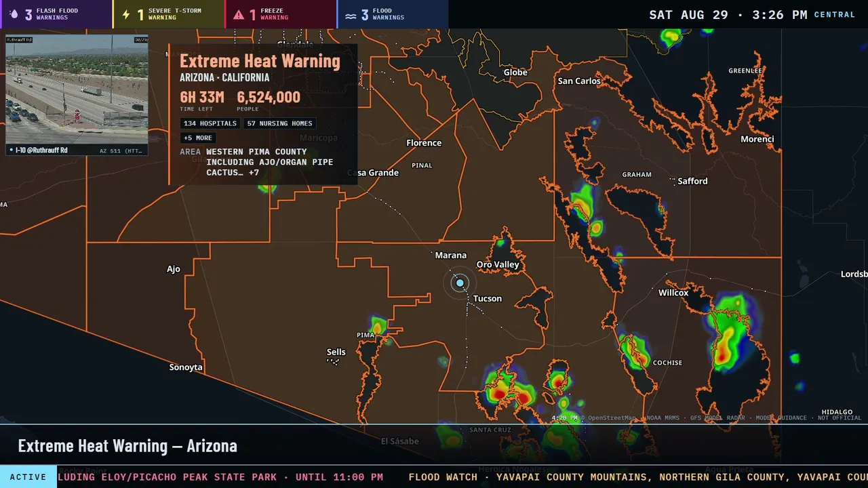868x488 pixels.
Task: Click the Safford city label
Action: click(692, 181)
